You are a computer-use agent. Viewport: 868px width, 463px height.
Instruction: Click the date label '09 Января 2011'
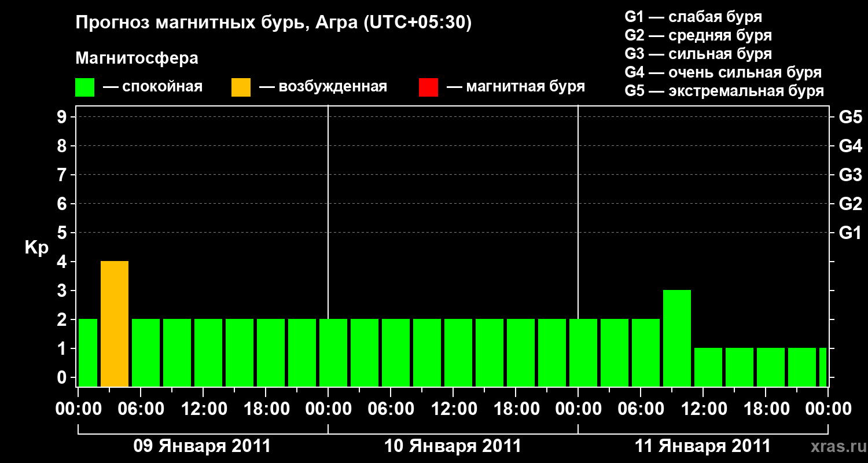(202, 446)
